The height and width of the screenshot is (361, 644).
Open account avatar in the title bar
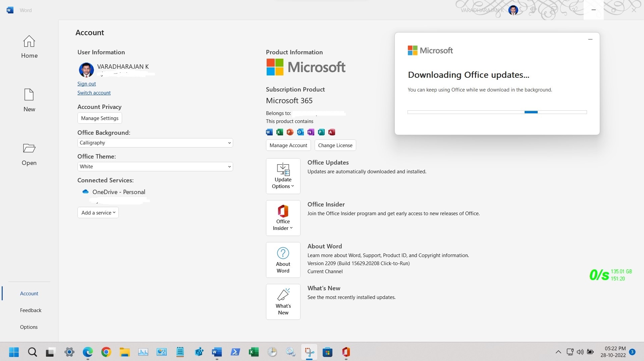coord(513,10)
